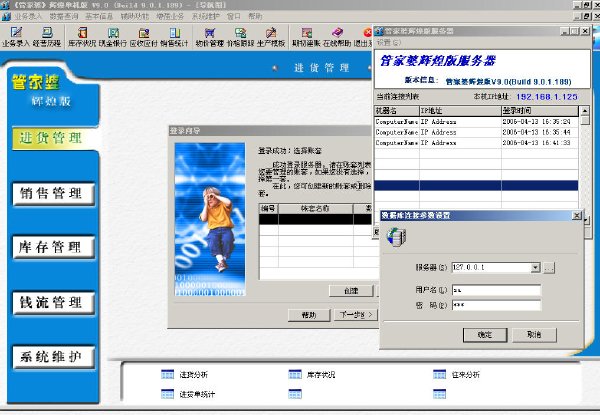The width and height of the screenshot is (600, 415).
Task: Click 创建 button in login wizard
Action: coord(351,291)
